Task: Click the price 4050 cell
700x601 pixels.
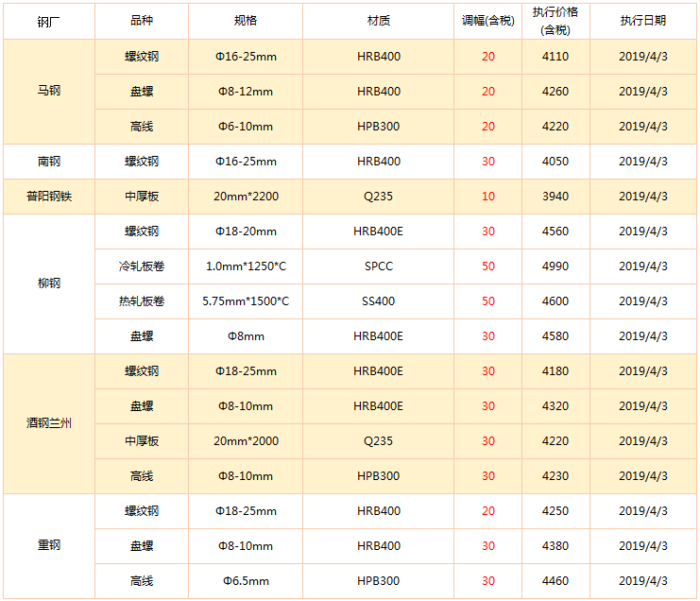Action: pos(555,162)
